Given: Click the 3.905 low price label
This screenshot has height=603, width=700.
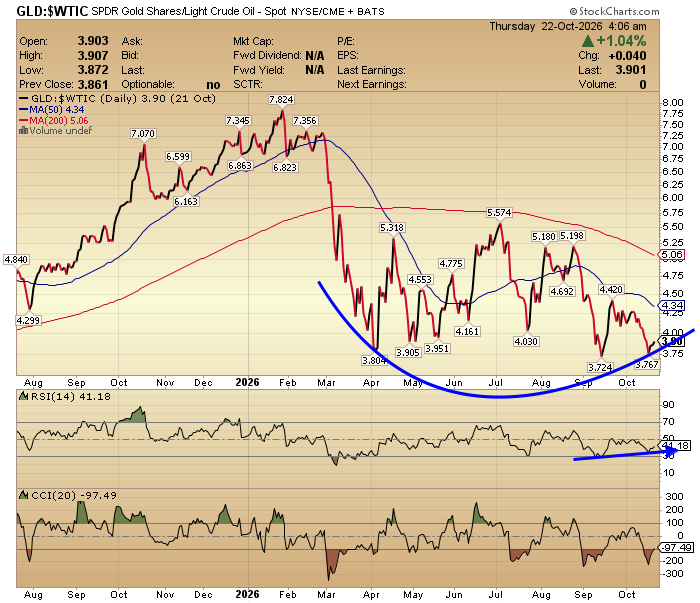Looking at the screenshot, I should point(408,353).
